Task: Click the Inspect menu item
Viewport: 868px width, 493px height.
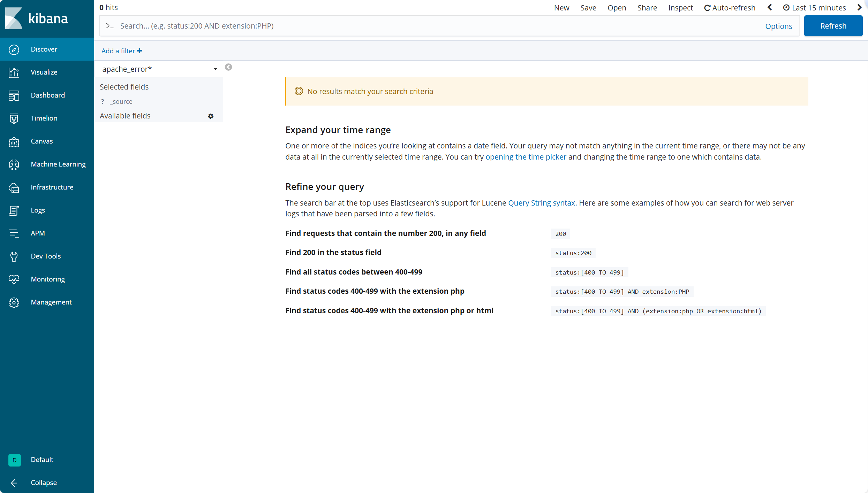Action: click(680, 8)
